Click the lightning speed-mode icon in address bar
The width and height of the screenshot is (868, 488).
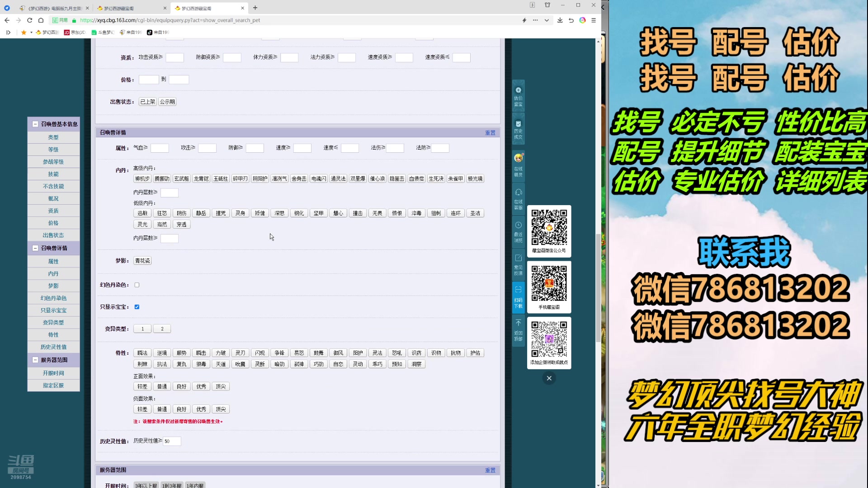coord(524,20)
